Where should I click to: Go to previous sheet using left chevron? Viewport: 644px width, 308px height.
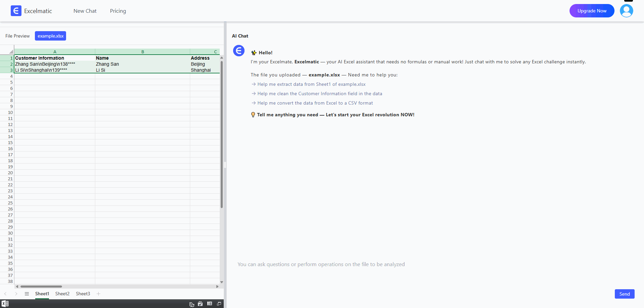click(x=5, y=294)
